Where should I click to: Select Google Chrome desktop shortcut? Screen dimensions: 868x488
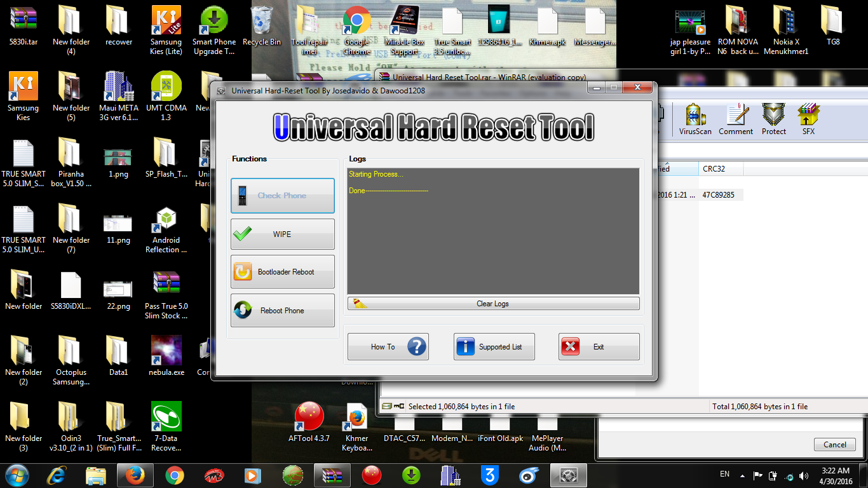click(356, 30)
